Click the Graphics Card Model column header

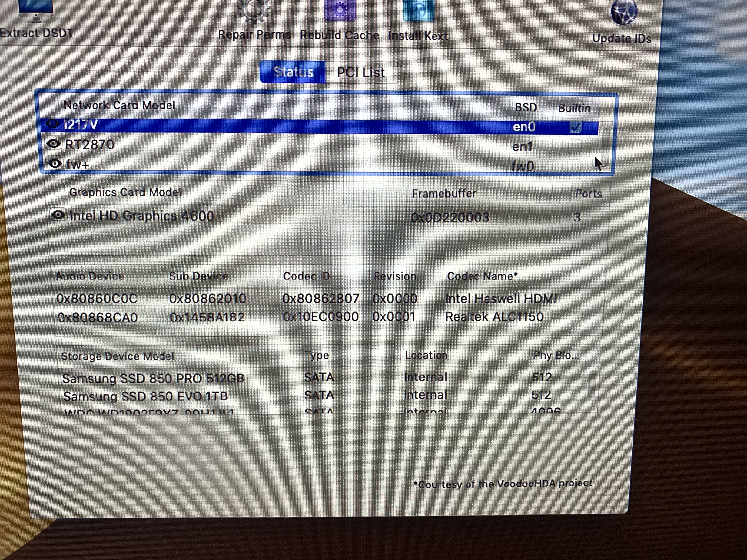125,192
